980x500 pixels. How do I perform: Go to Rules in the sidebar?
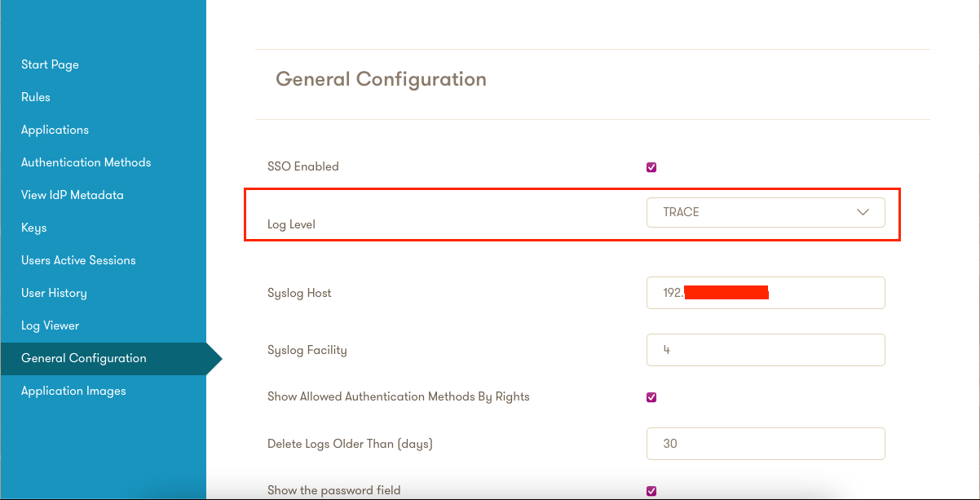coord(36,97)
